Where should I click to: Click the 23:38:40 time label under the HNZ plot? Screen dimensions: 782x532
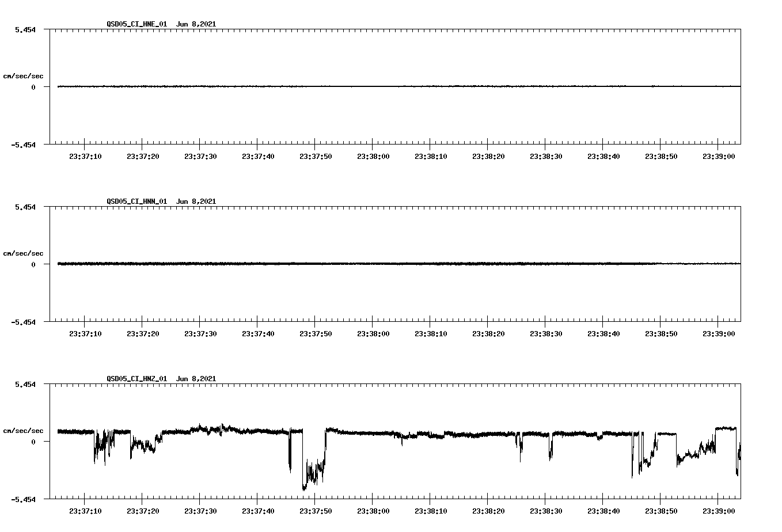[603, 511]
